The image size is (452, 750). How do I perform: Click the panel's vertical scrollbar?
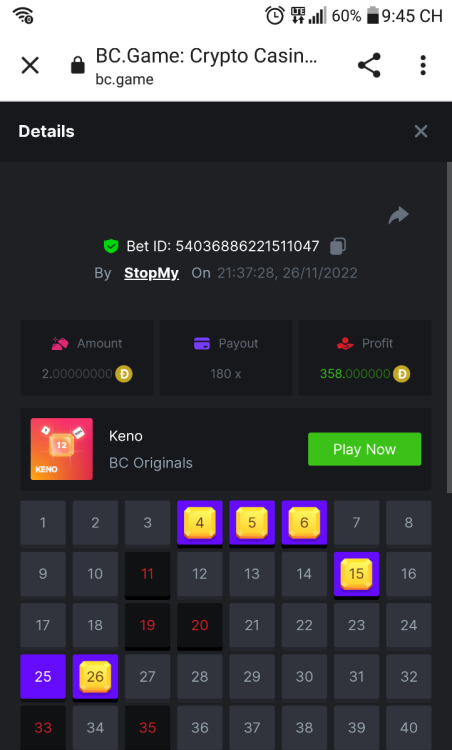449,327
